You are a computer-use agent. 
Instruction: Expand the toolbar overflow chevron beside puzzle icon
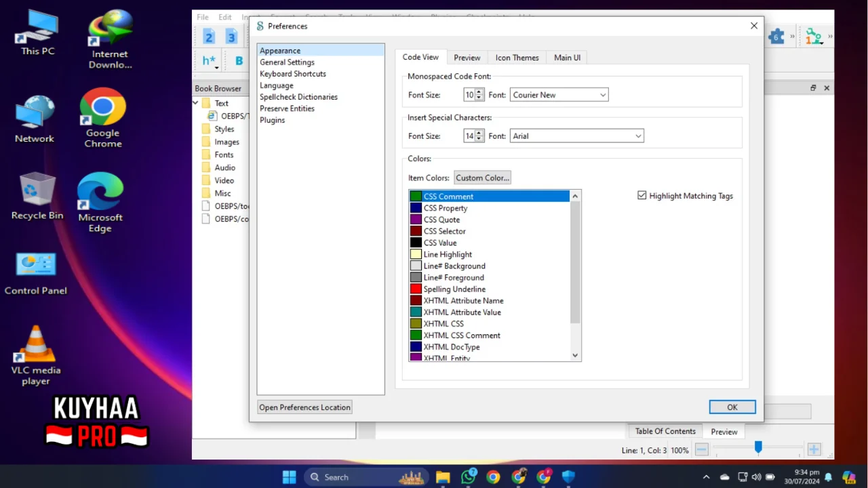[x=792, y=37]
